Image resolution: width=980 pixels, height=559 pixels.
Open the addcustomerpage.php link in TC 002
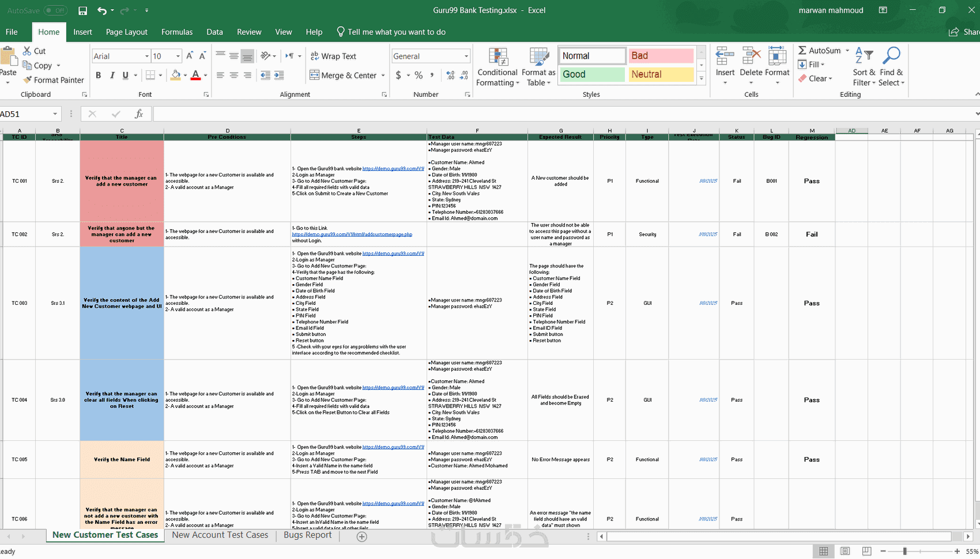coord(352,235)
